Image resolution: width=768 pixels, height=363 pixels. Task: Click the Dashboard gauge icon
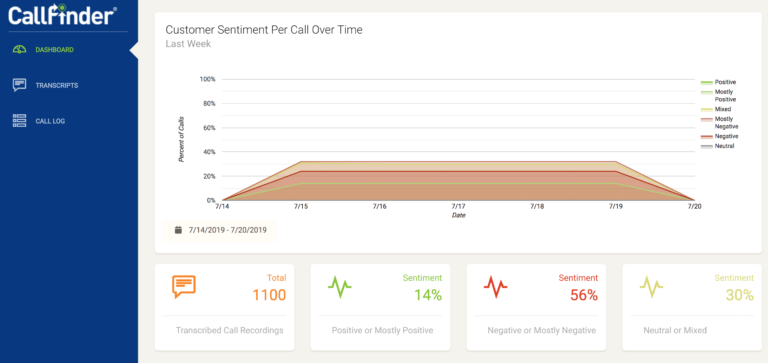pyautogui.click(x=20, y=49)
